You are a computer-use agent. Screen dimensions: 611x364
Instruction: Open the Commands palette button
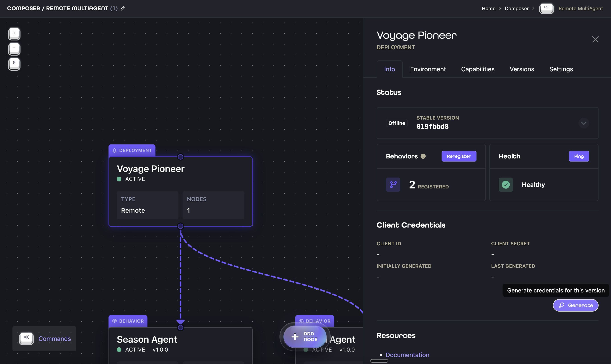pyautogui.click(x=44, y=338)
